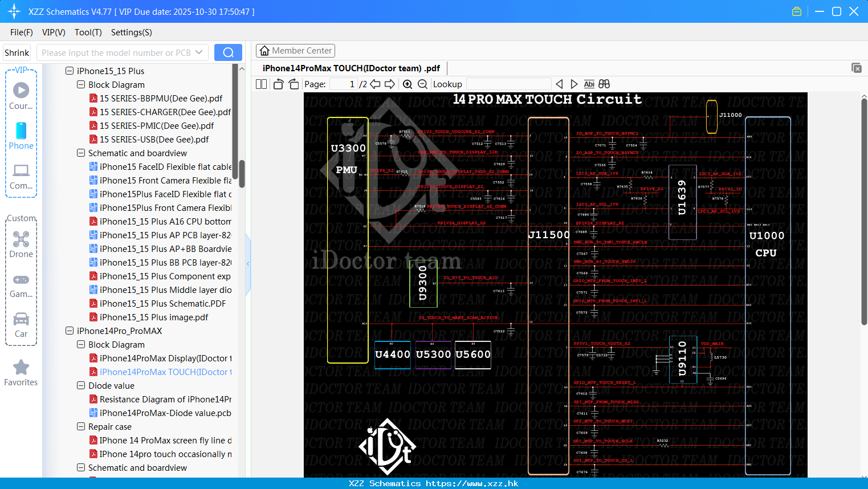The width and height of the screenshot is (868, 489).
Task: Rotate the page counterclockwise
Action: coord(278,84)
